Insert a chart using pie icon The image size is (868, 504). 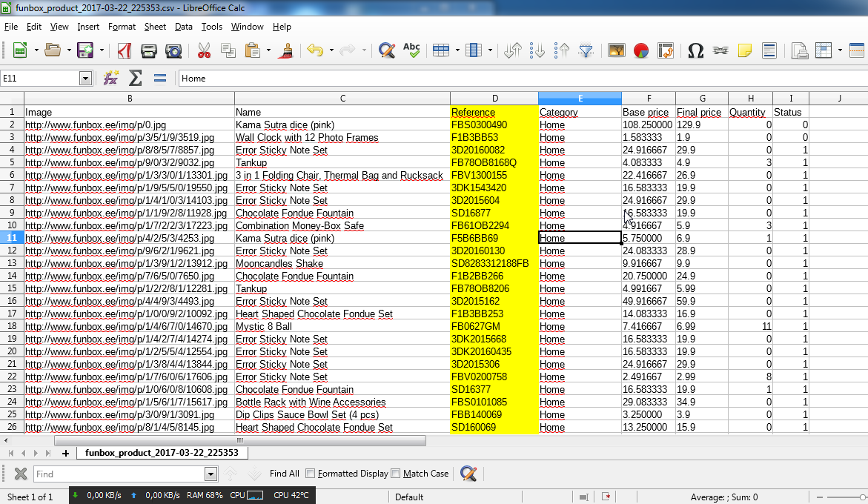pyautogui.click(x=641, y=50)
